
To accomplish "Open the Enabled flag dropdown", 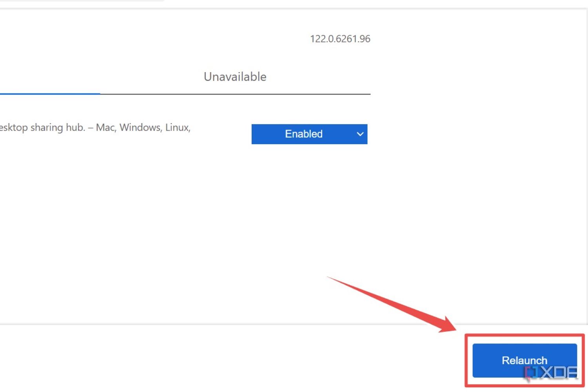I will pyautogui.click(x=309, y=134).
